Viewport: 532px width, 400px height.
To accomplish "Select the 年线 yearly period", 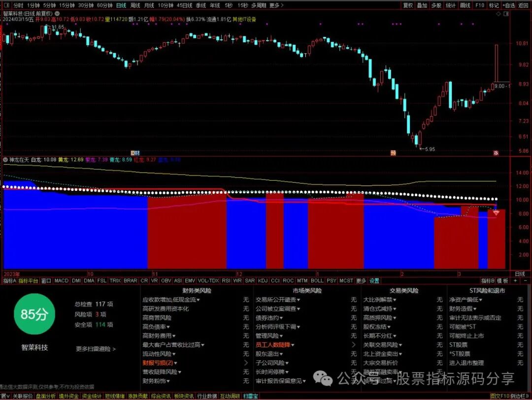I will 215,5.
